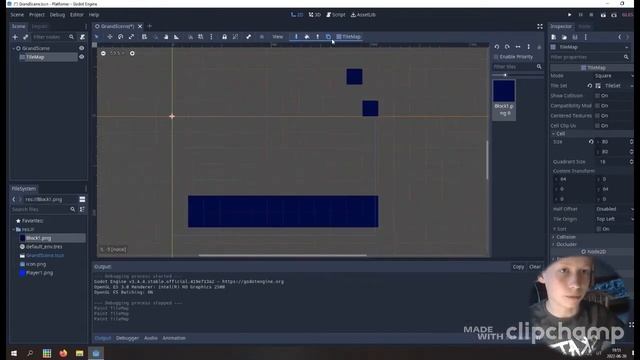
Task: Open the Project menu
Action: [x=37, y=15]
